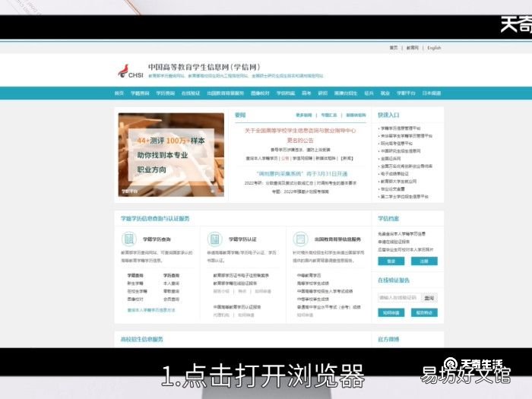Open 电子成绩单验证 quick link
The width and height of the screenshot is (532, 399).
point(395,174)
